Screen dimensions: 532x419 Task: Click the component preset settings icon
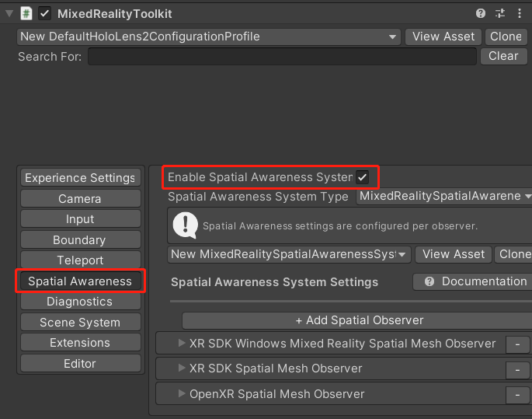coord(499,14)
